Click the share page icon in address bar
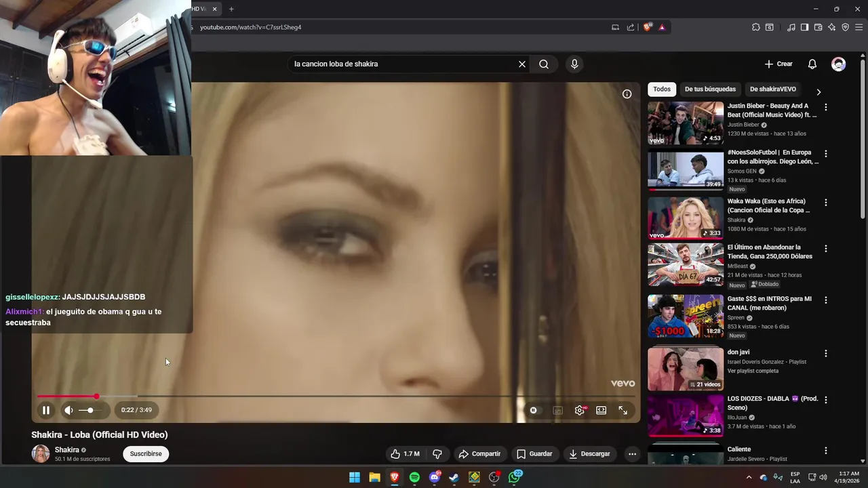Screen dimensions: 868x488 click(x=631, y=27)
